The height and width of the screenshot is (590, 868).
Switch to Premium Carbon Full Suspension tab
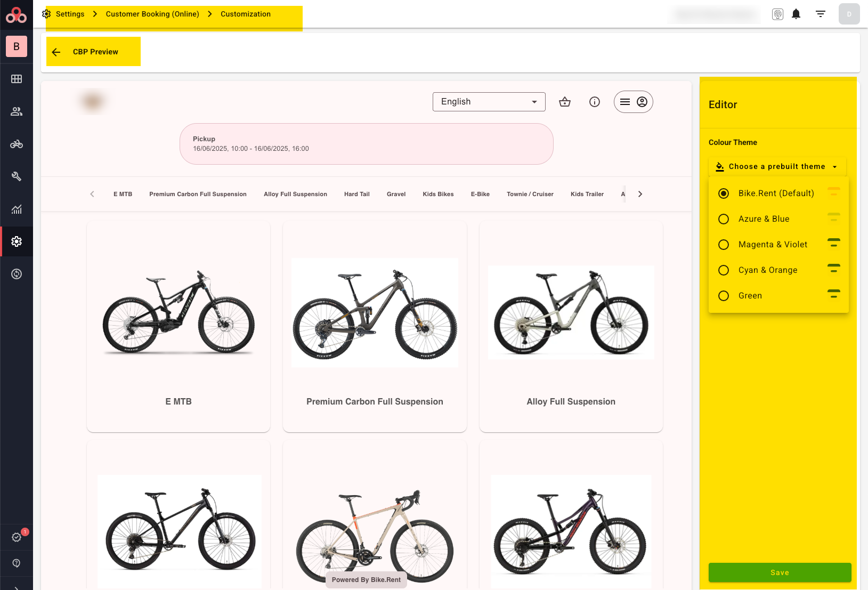[x=198, y=194]
